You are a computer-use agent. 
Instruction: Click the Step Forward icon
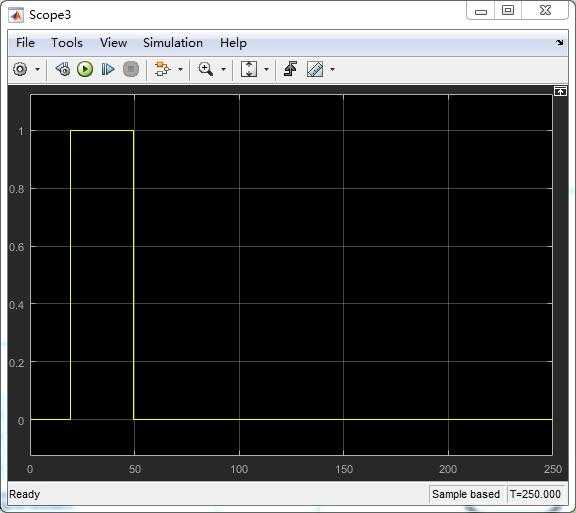(x=108, y=69)
